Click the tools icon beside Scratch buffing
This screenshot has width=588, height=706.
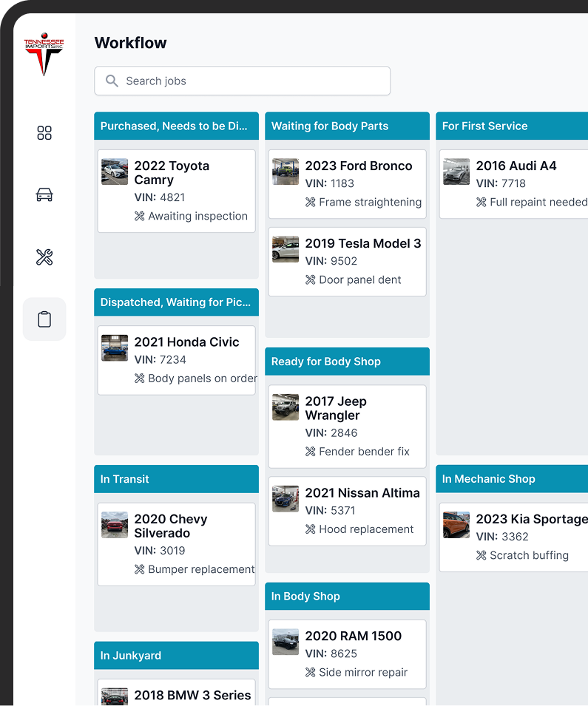(481, 556)
